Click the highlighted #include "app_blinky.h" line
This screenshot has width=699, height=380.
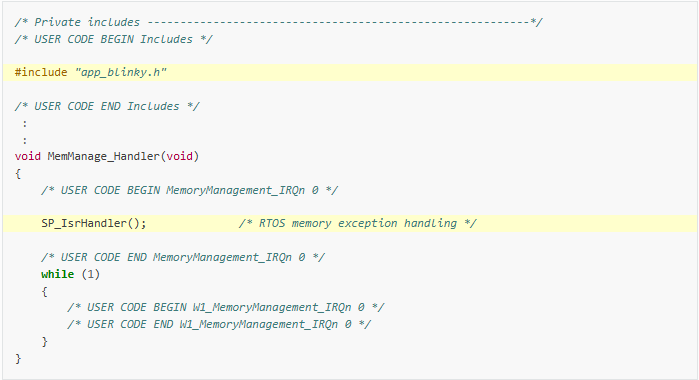click(350, 72)
